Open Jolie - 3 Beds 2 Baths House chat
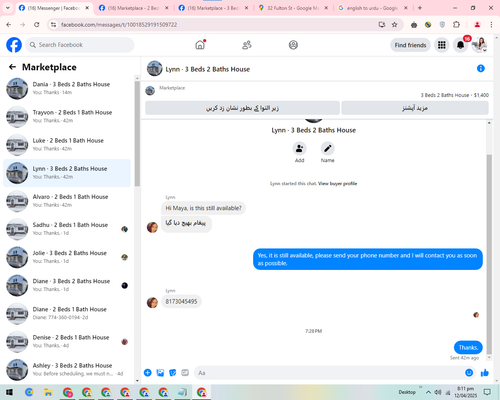 pyautogui.click(x=67, y=257)
